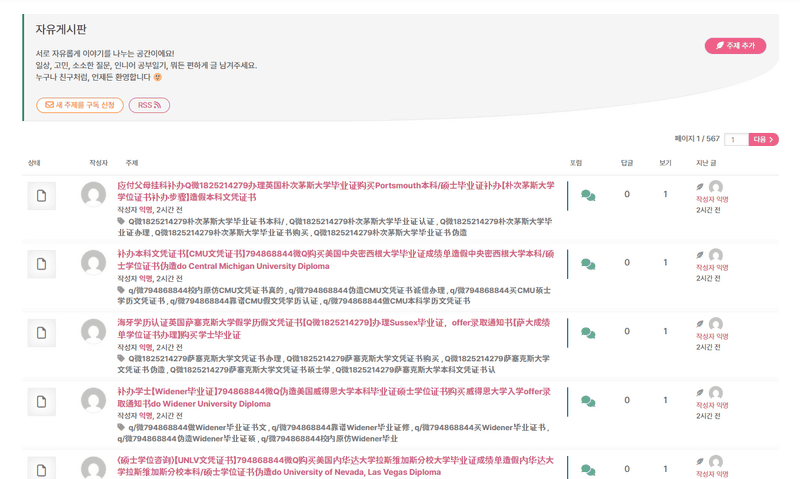Click author avatar in Widener row
This screenshot has height=479, width=800.
tap(93, 400)
